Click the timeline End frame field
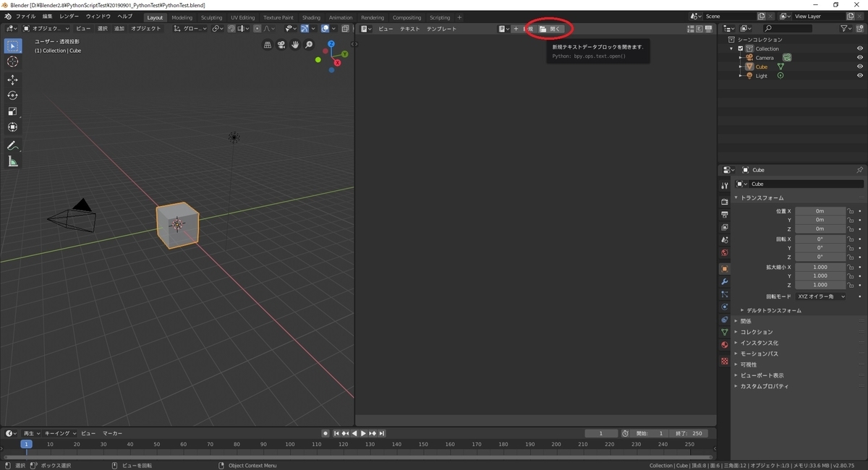 [687, 433]
